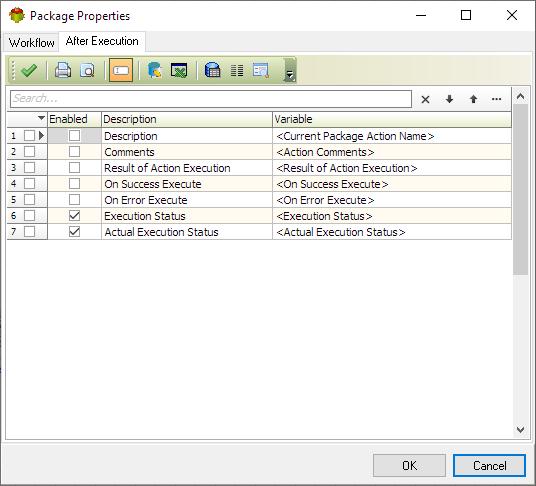Sort by Enabled column header

[74, 119]
